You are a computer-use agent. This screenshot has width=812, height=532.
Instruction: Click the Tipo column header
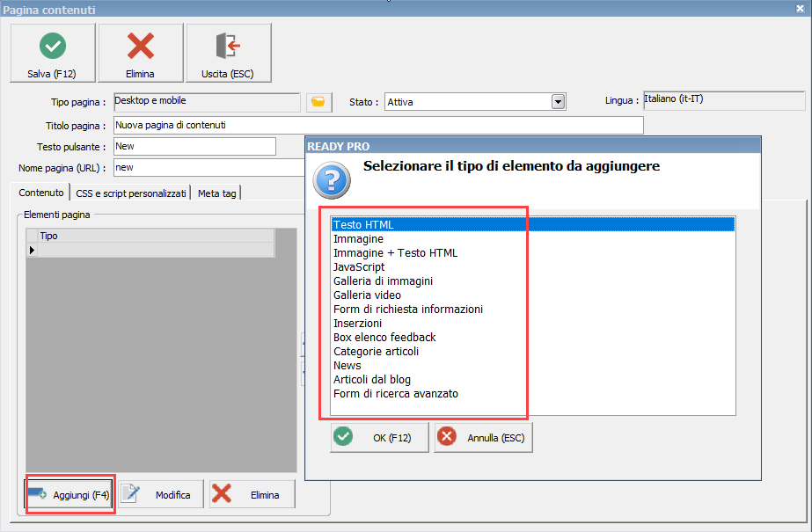coord(157,236)
